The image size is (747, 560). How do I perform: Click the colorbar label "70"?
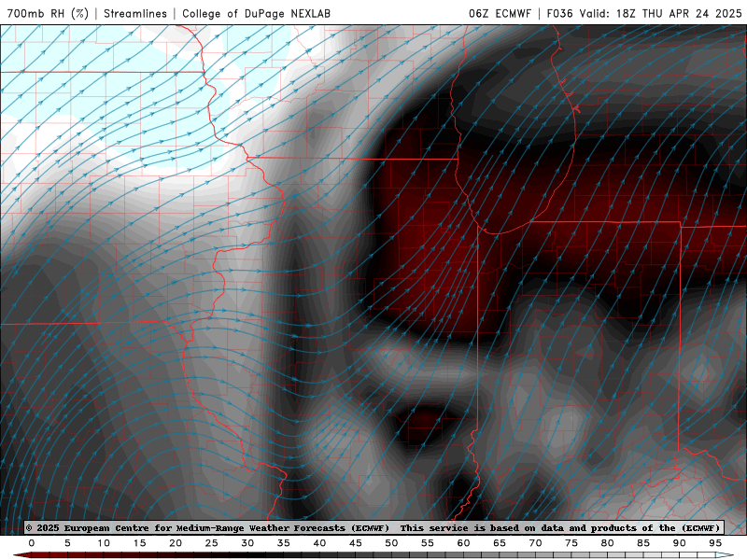coord(535,543)
